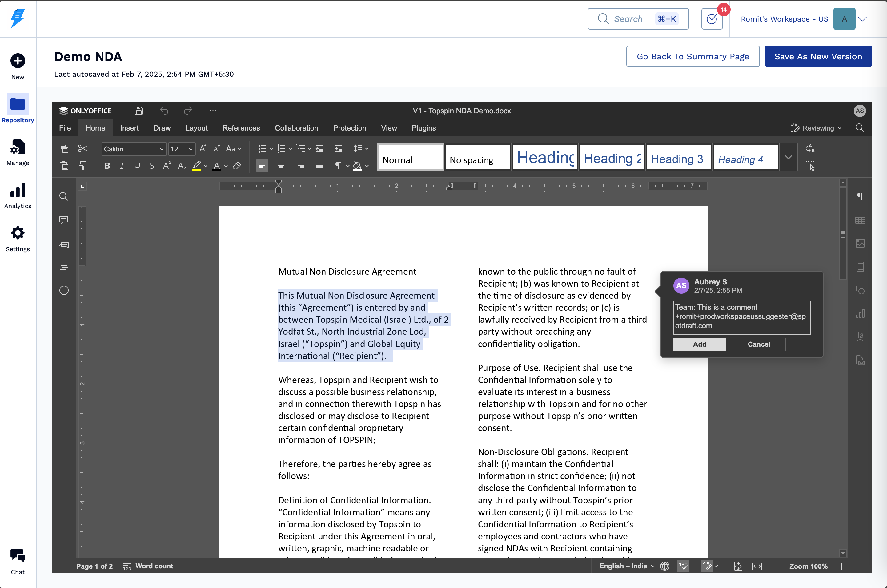Screen dimensions: 887x588
Task: Decrease paragraph indent
Action: [x=319, y=148]
